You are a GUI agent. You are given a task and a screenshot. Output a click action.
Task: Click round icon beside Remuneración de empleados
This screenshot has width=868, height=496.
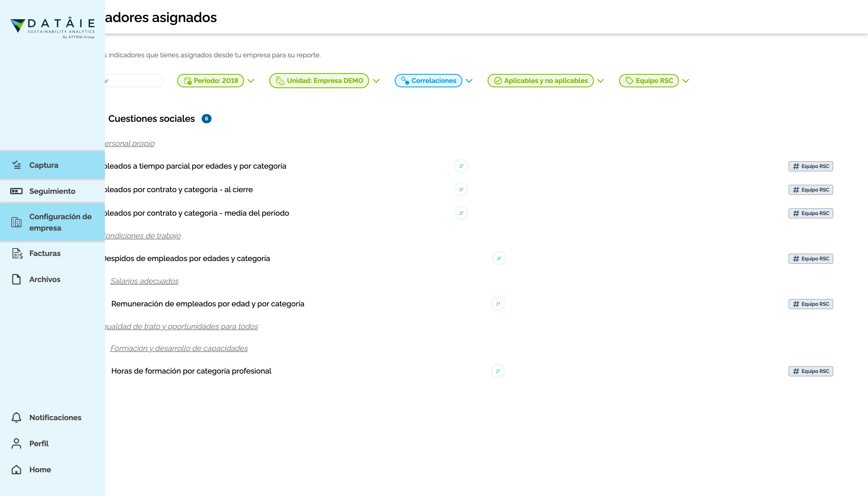tap(498, 303)
